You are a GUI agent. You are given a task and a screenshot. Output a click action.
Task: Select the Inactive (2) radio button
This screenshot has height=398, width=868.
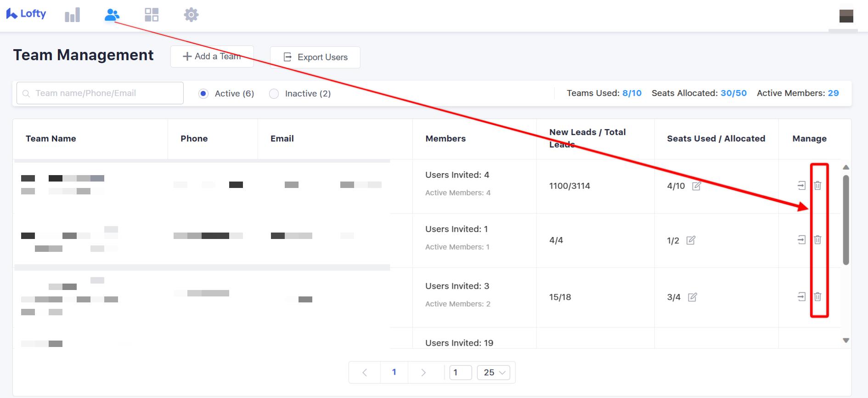pos(274,94)
